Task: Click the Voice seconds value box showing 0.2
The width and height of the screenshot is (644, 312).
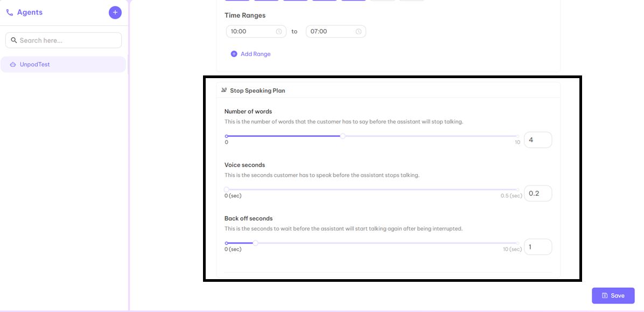Action: [538, 193]
